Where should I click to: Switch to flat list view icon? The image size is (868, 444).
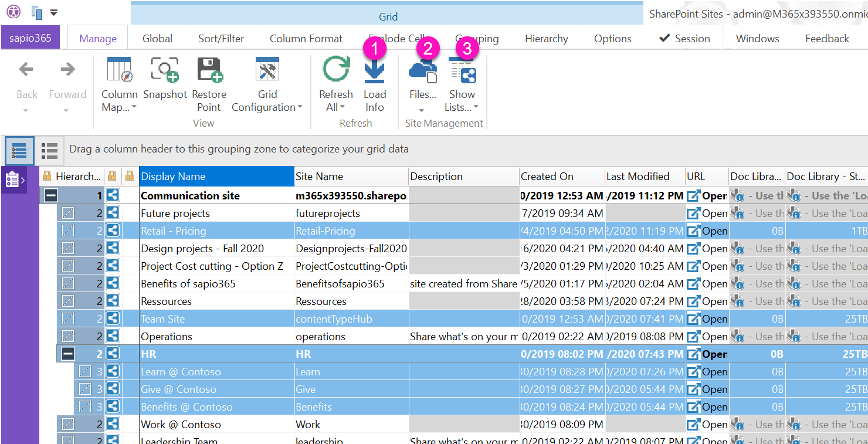[x=49, y=151]
